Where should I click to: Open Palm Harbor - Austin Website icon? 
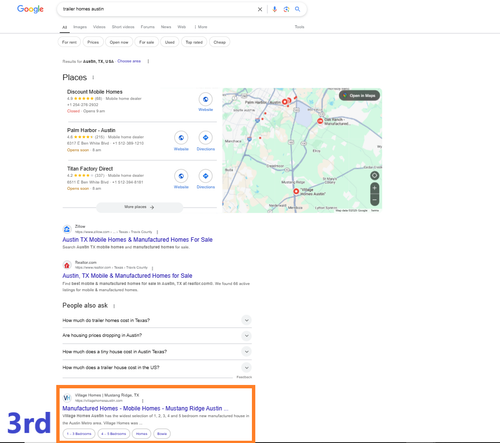[181, 138]
